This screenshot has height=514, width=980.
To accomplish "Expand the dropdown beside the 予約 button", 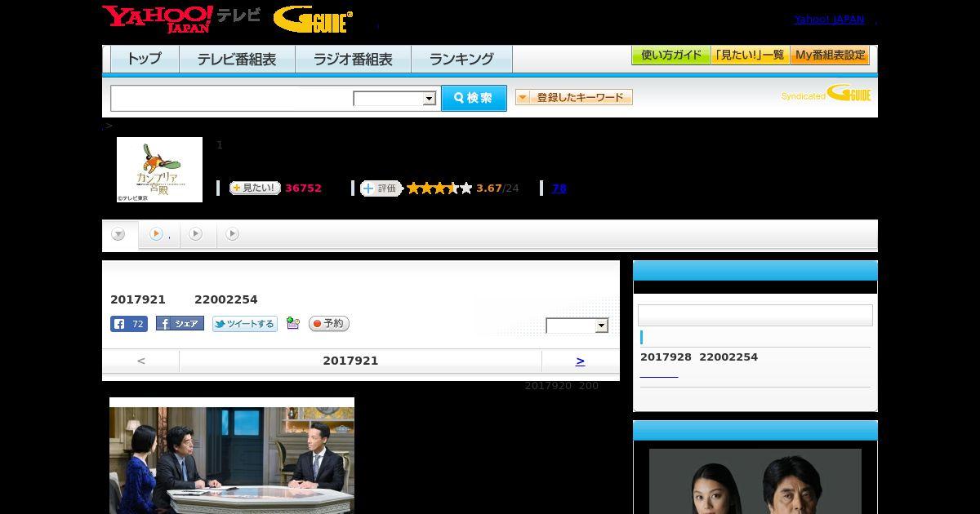I will click(577, 326).
